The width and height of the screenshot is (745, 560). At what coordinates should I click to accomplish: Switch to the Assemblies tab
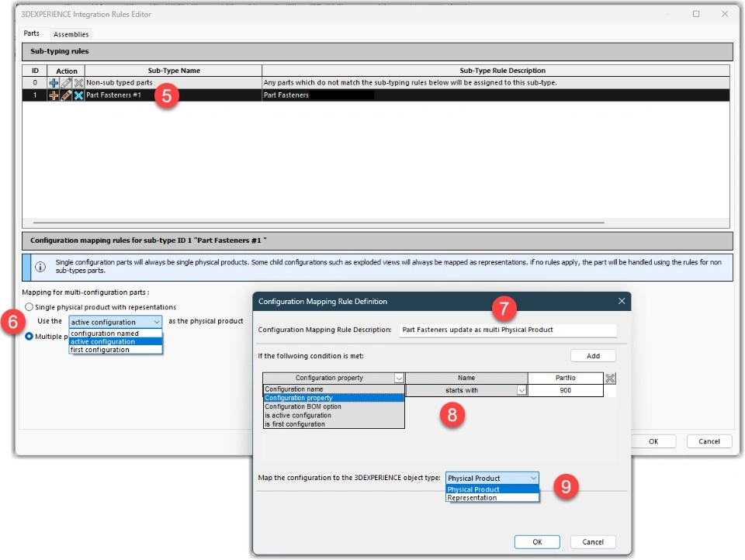(71, 34)
